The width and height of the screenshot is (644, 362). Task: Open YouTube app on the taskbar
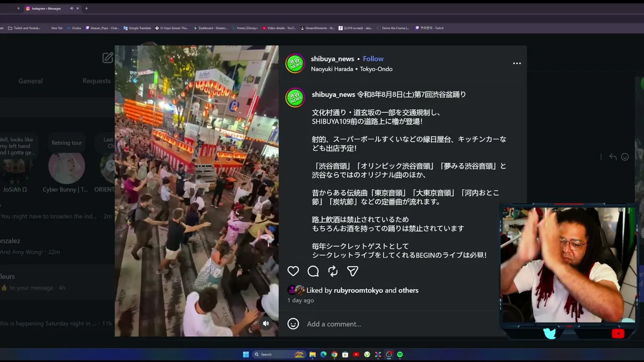point(356,354)
